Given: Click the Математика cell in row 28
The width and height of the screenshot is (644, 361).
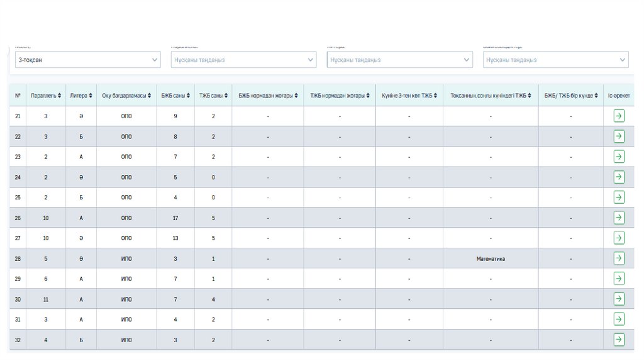Looking at the screenshot, I should 491,258.
